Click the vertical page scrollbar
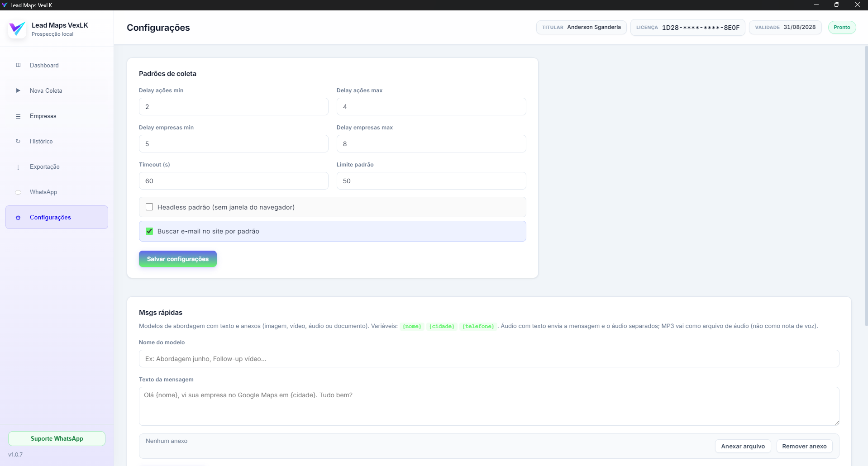868x466 pixels. [x=866, y=185]
